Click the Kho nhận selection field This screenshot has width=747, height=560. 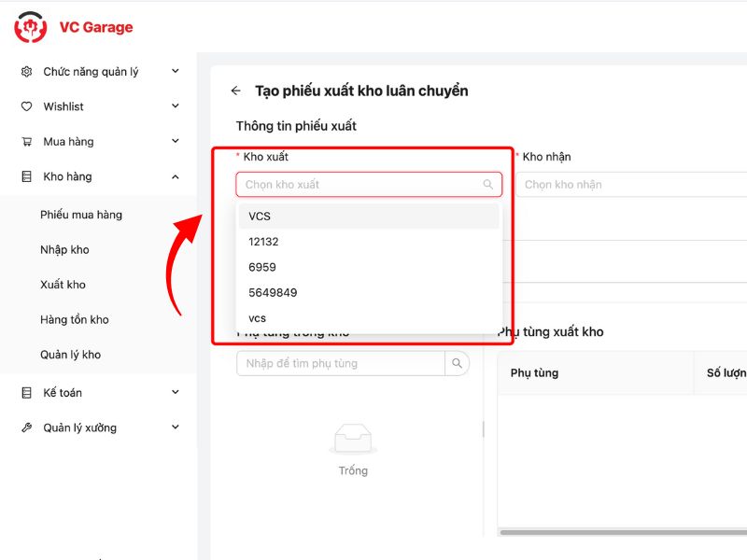(x=631, y=185)
